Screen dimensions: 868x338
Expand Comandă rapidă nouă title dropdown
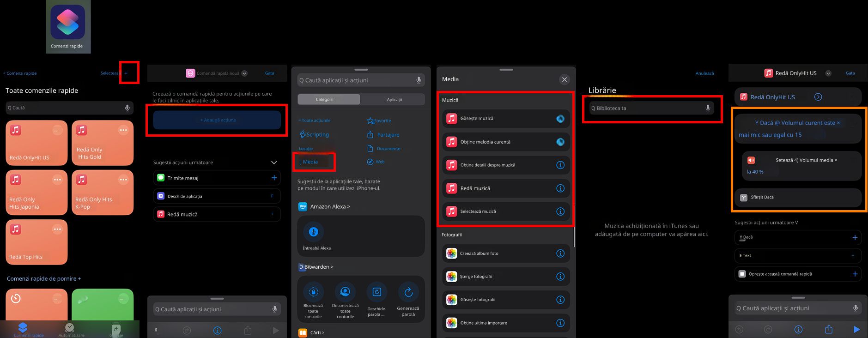pos(244,73)
